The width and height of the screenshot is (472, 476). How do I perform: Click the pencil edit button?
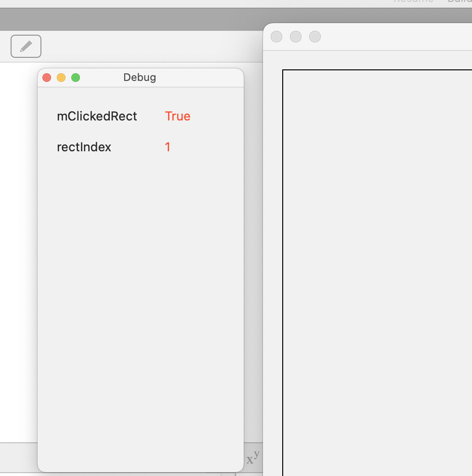point(26,46)
